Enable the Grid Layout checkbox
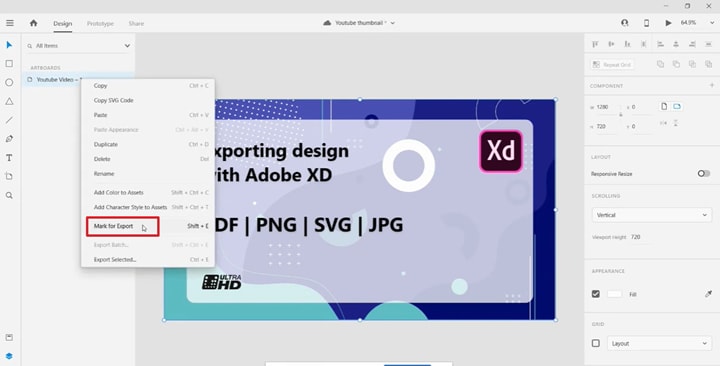 click(596, 343)
